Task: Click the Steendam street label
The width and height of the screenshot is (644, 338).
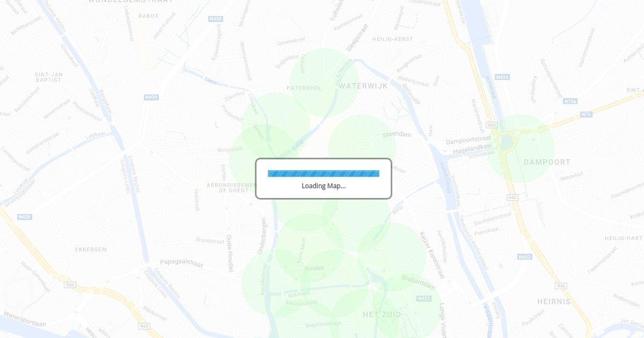Action: point(397,135)
